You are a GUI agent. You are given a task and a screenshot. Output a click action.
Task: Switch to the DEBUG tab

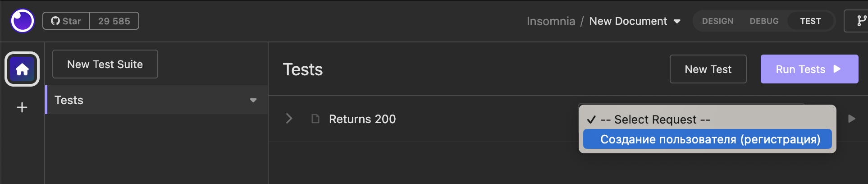764,21
